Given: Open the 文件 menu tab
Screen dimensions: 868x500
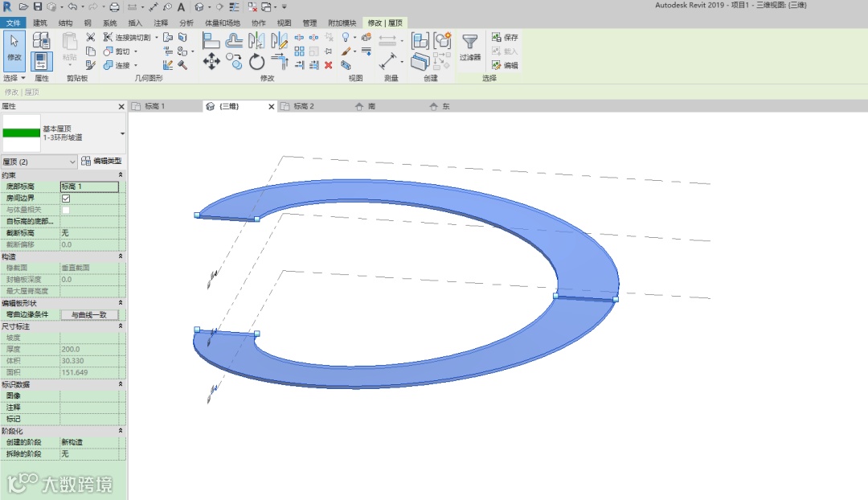Looking at the screenshot, I should (14, 23).
